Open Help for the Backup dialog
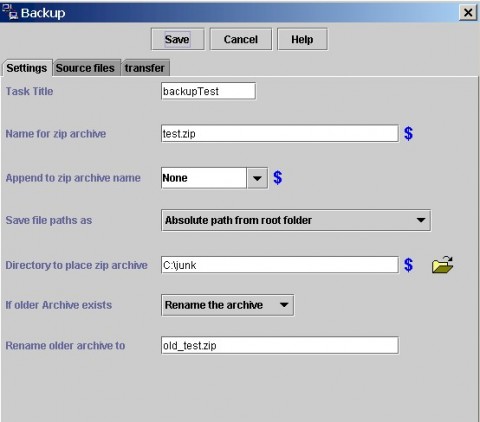Viewport: 480px width, 422px height. (302, 39)
